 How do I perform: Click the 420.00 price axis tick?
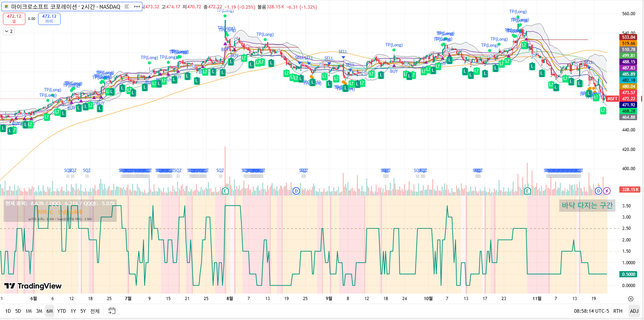coord(628,150)
